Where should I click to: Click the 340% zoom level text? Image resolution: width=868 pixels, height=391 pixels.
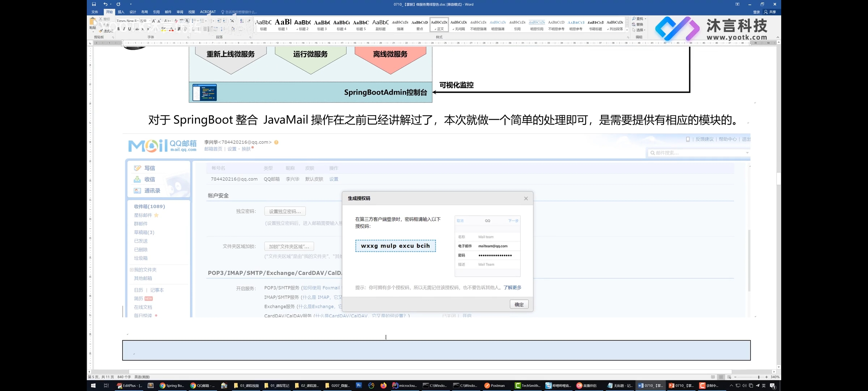775,377
